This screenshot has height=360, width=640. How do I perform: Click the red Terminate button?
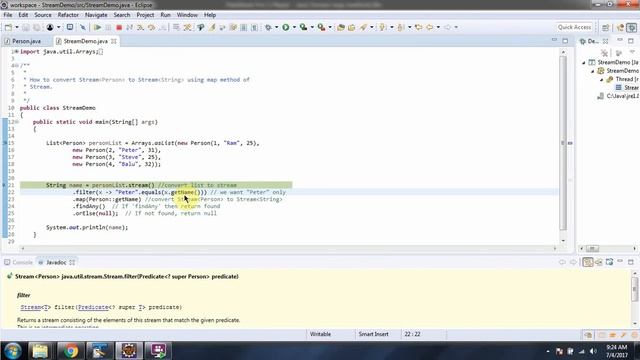point(119,27)
